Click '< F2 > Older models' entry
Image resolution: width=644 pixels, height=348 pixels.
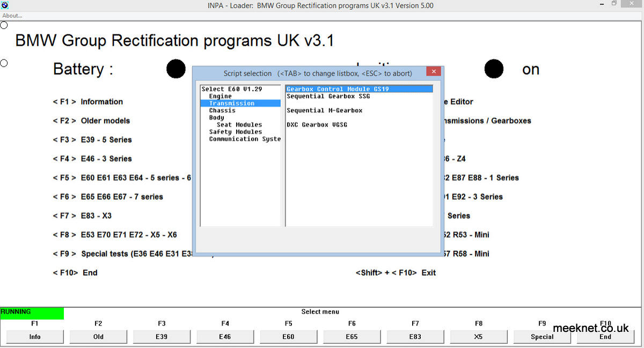[x=91, y=121]
